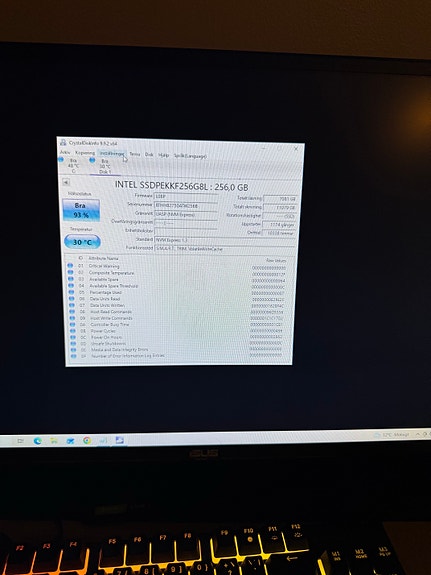Open File Explorer from the taskbar
The width and height of the screenshot is (431, 575).
[54, 441]
